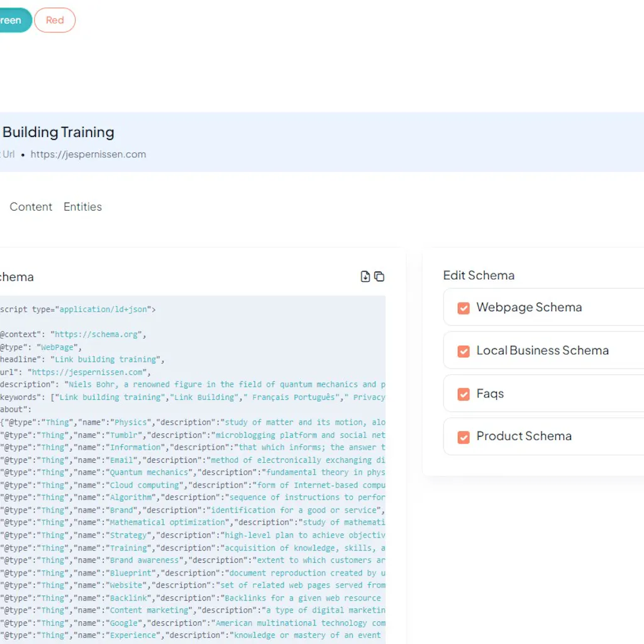
Task: Click the document download icon above the schema
Action: click(x=365, y=276)
